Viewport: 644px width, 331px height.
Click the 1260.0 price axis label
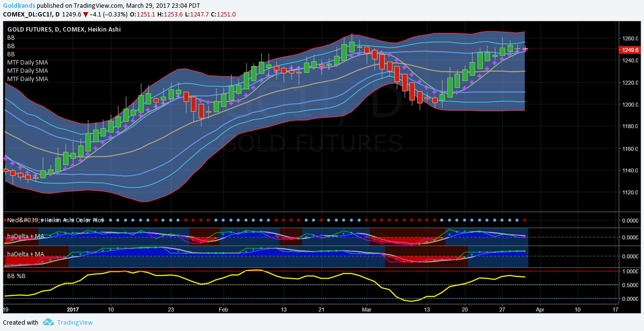tap(630, 38)
